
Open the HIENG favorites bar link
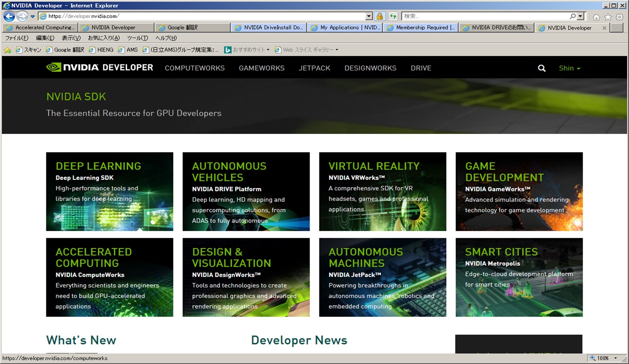(101, 50)
